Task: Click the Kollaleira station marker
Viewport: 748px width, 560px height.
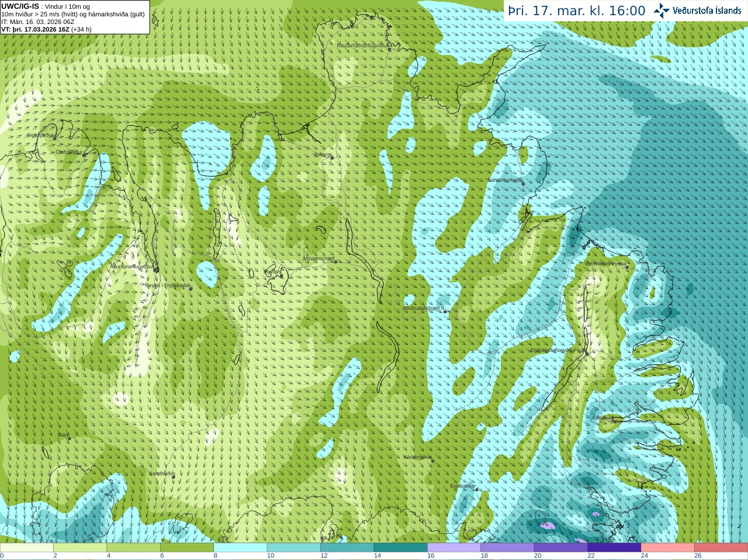Action: (615, 420)
